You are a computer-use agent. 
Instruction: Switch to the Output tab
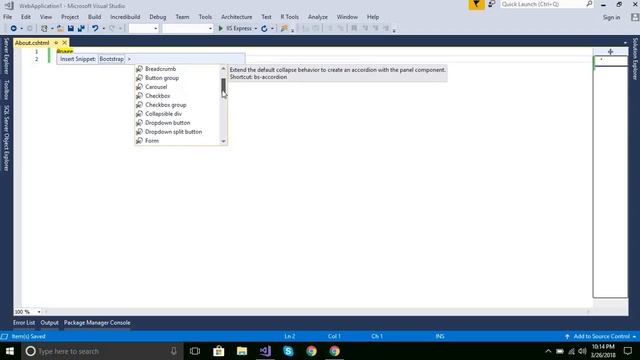(49, 323)
